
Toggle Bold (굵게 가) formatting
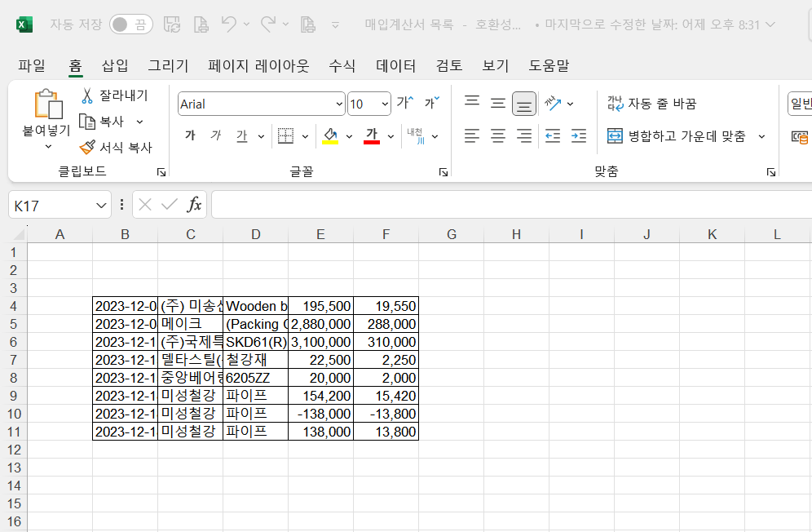(x=190, y=135)
